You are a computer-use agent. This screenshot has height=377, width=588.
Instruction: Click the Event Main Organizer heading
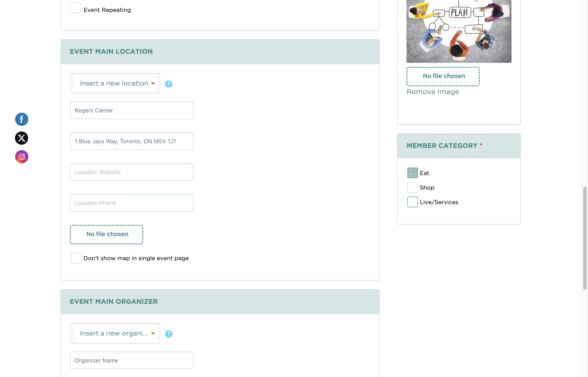114,301
